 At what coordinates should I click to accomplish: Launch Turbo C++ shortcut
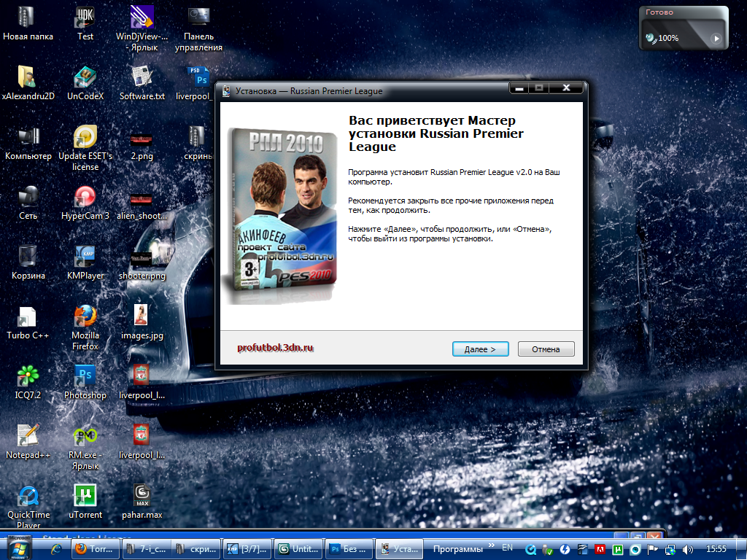(28, 322)
